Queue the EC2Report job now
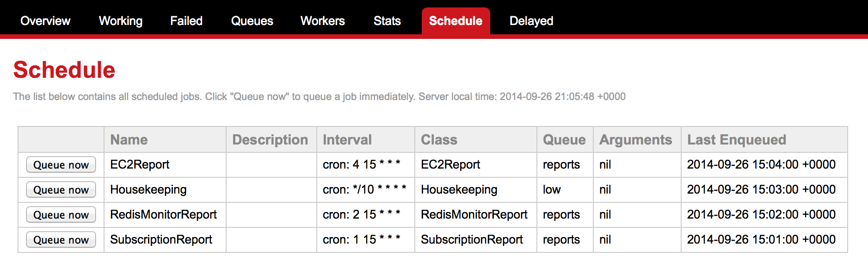The width and height of the screenshot is (868, 270). tap(61, 165)
